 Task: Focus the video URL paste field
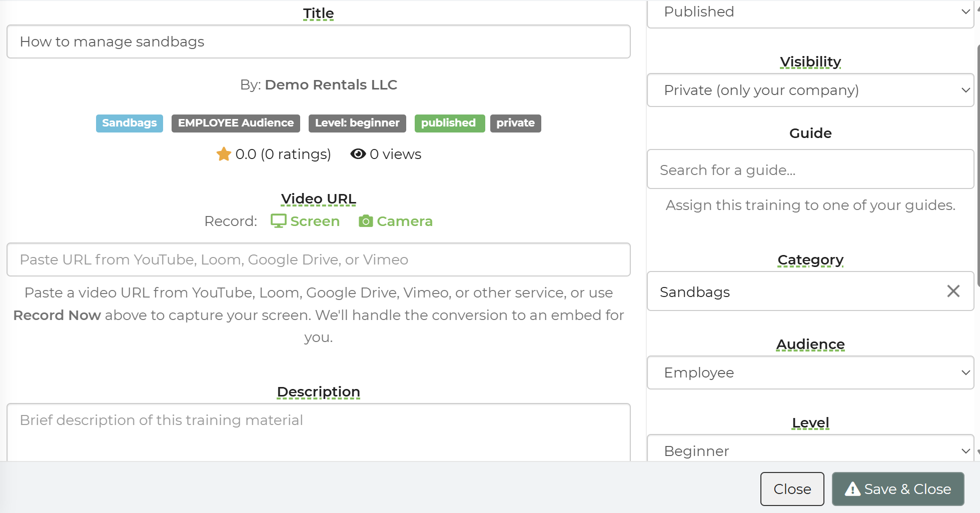318,259
